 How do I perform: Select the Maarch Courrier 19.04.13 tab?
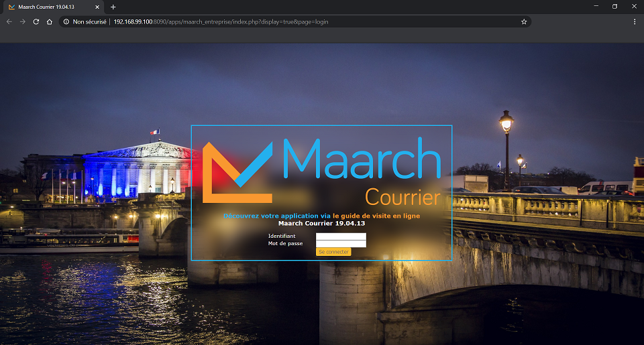tap(52, 7)
